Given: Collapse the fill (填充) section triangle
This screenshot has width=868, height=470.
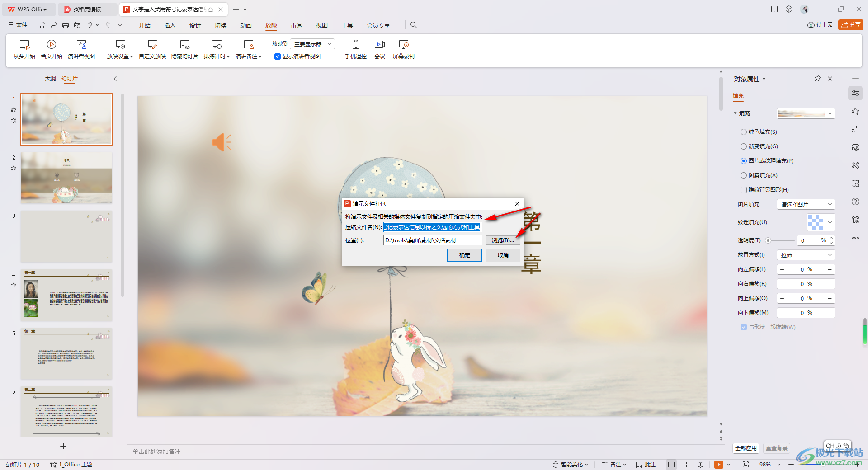Looking at the screenshot, I should point(736,113).
